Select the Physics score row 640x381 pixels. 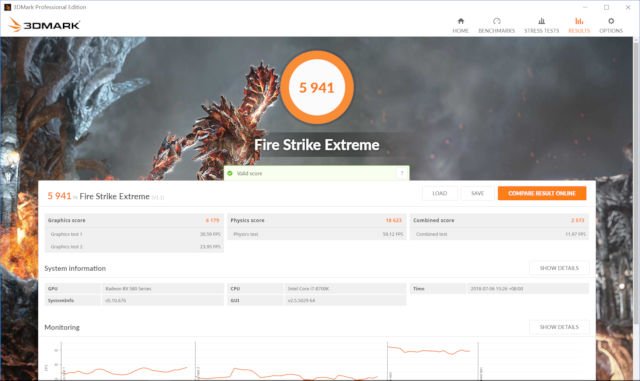click(317, 220)
